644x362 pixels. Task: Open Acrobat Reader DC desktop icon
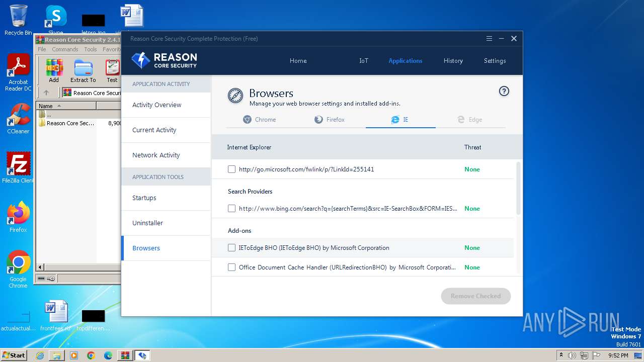pos(18,73)
